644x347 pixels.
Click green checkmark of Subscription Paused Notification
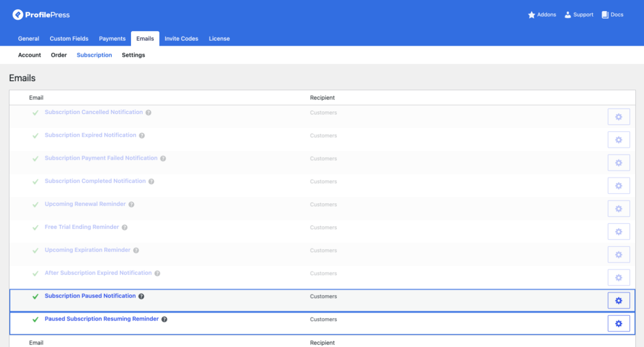[x=36, y=296]
